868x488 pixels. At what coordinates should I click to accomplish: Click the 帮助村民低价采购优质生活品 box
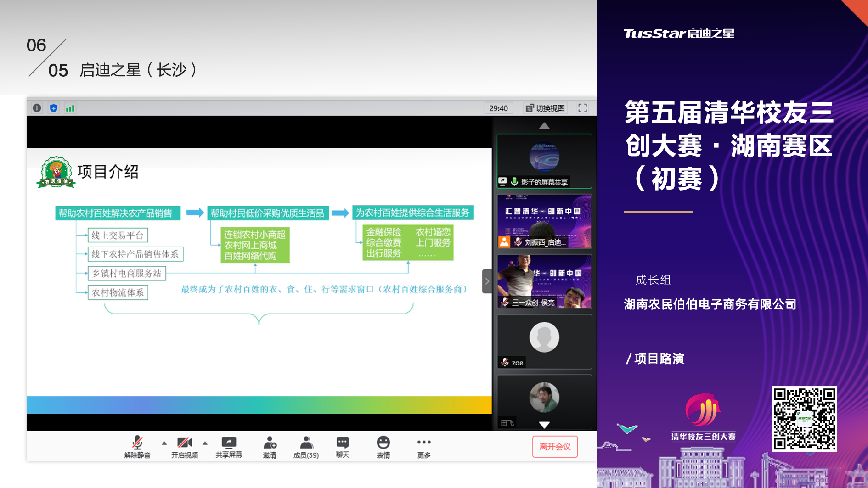[x=268, y=213]
